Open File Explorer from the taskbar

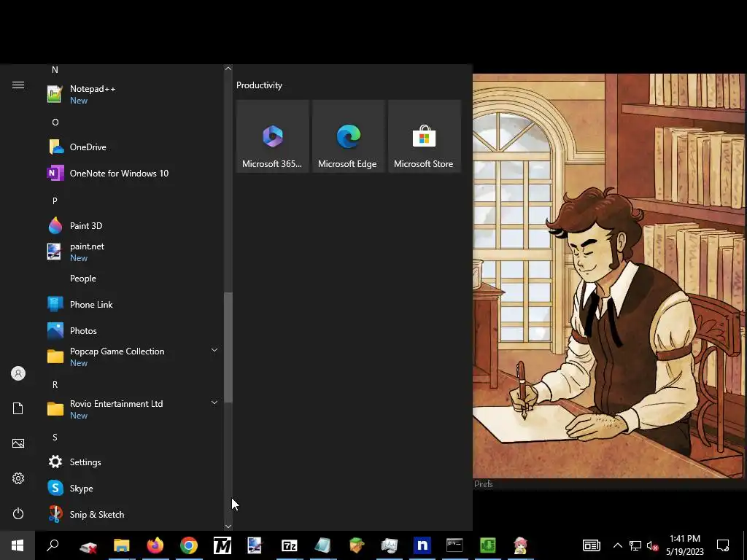(x=122, y=545)
